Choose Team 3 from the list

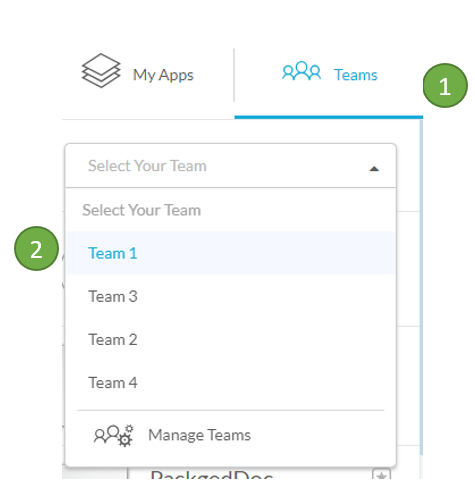click(231, 296)
